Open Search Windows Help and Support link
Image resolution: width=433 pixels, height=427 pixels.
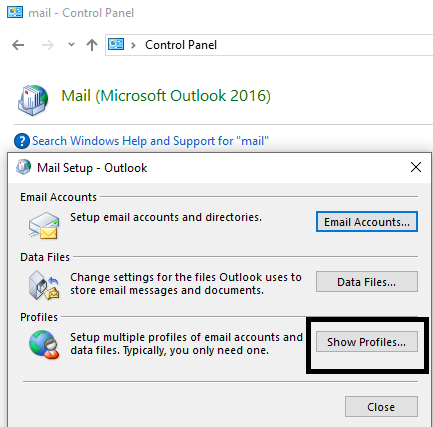click(150, 141)
